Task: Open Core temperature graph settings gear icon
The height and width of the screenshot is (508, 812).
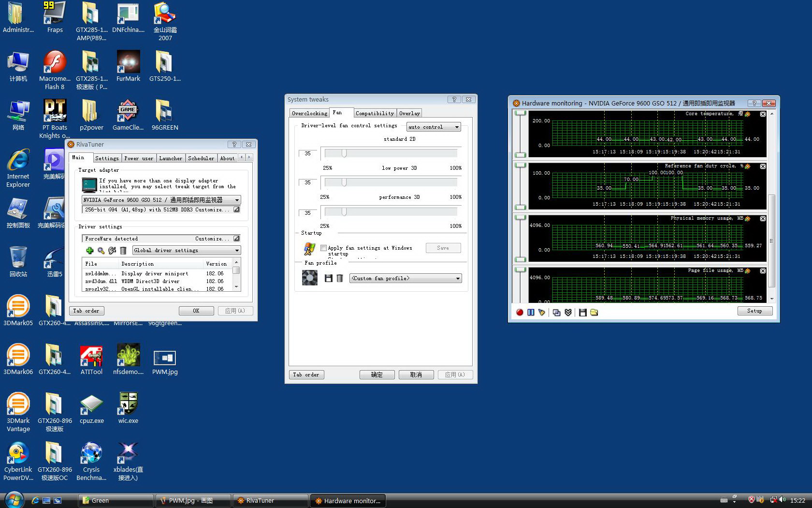Action: coord(748,114)
